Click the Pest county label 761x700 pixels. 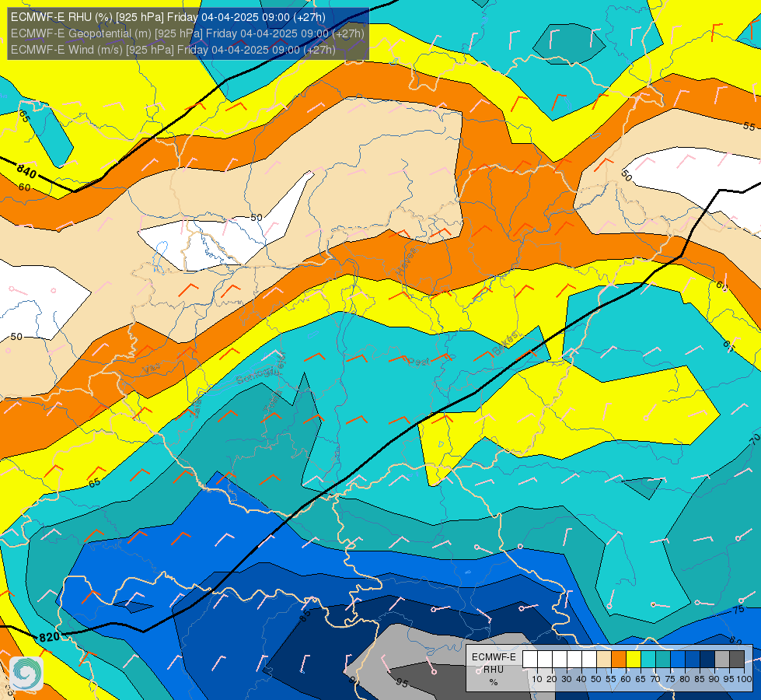click(418, 362)
